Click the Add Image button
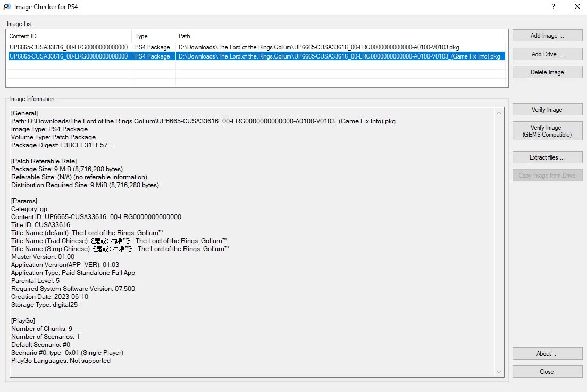This screenshot has width=587, height=392. 547,36
